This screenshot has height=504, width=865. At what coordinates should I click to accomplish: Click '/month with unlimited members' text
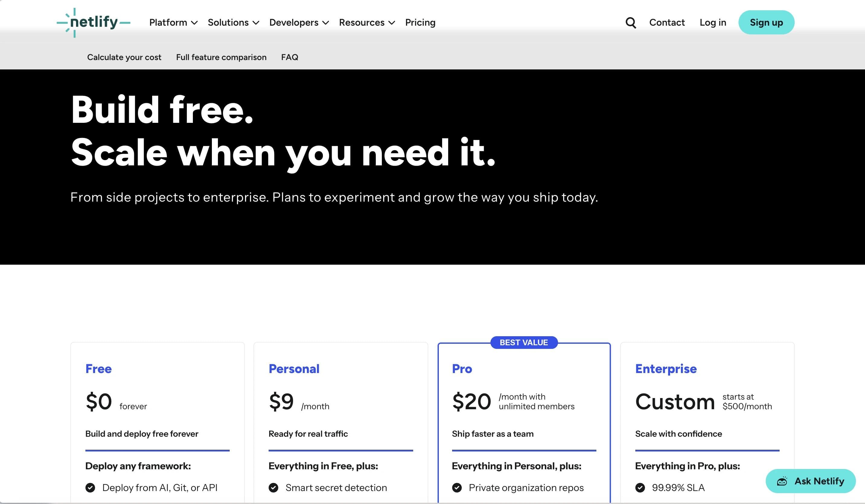click(x=537, y=401)
